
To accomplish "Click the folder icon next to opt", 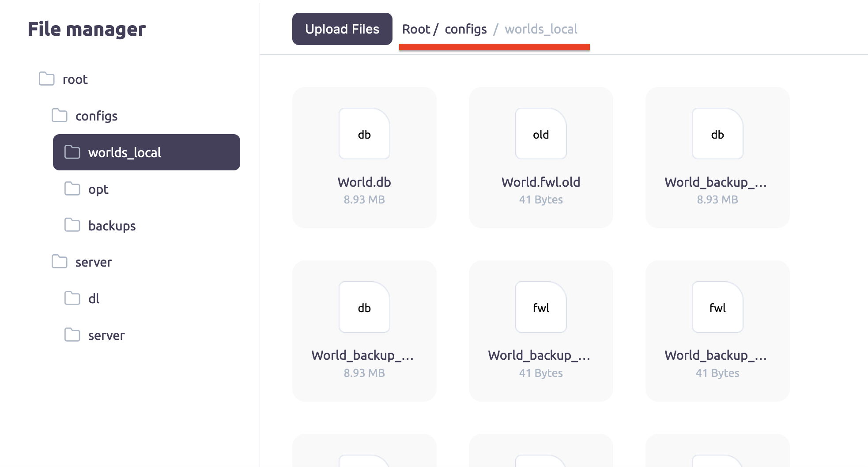I will click(72, 189).
